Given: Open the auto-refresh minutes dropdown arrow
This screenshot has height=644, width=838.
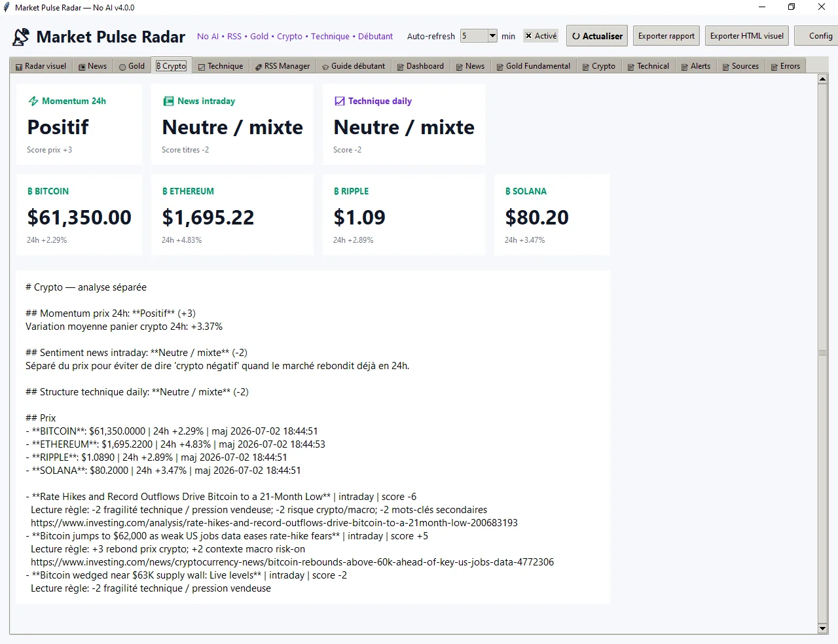Looking at the screenshot, I should pos(492,36).
